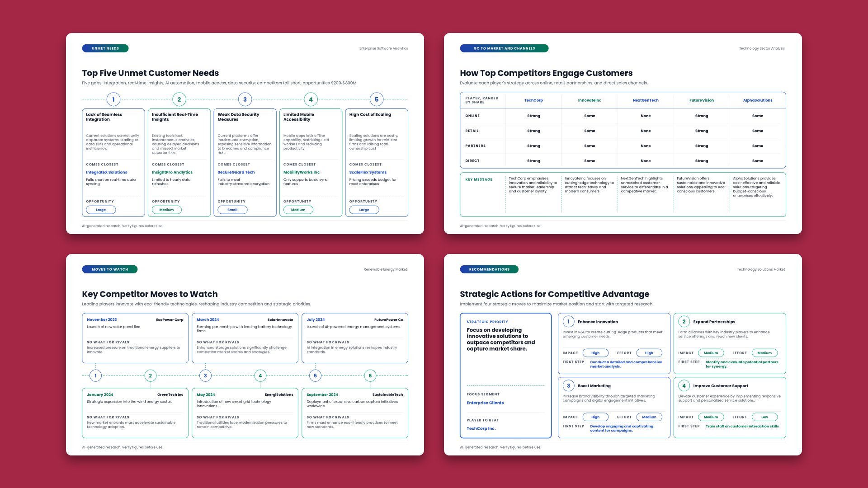The height and width of the screenshot is (488, 868).
Task: Click the UNMET NEEDS tag pill
Action: pos(105,48)
